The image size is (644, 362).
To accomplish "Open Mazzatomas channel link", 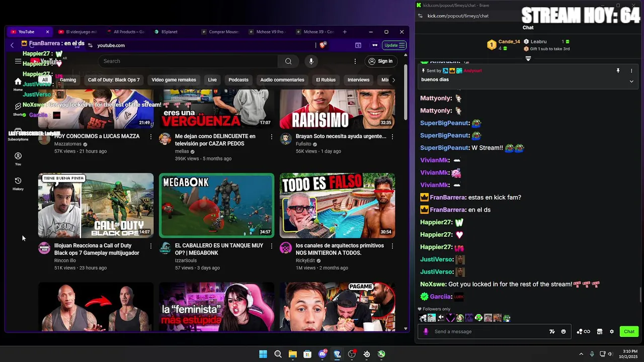I will (68, 144).
